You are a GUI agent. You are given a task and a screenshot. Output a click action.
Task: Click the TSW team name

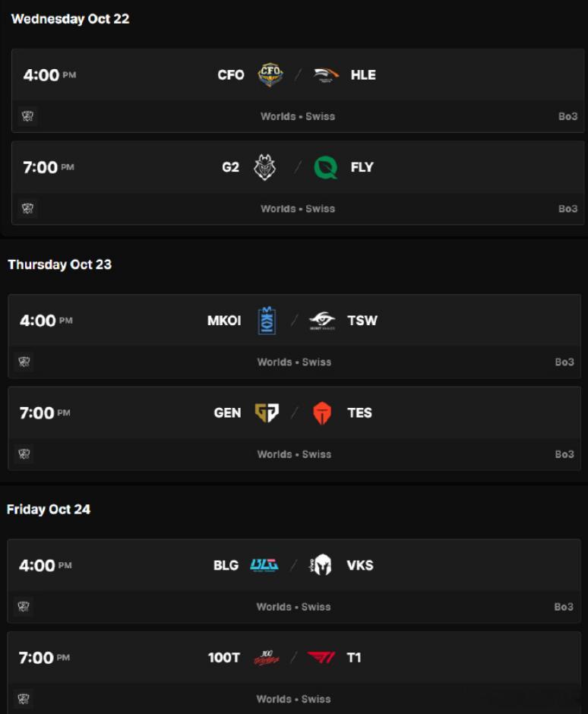coord(362,321)
